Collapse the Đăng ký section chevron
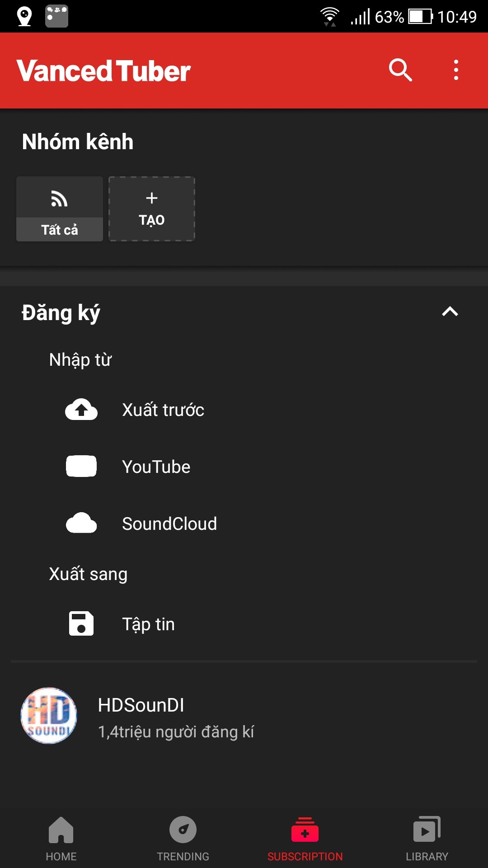This screenshot has height=868, width=488. click(x=450, y=311)
